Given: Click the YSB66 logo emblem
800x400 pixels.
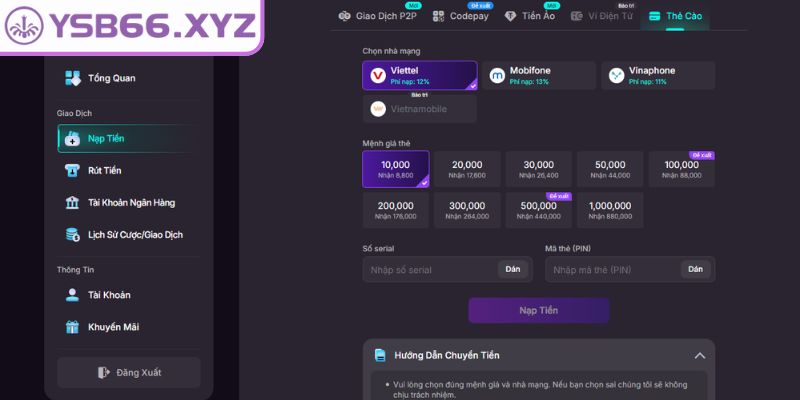Looking at the screenshot, I should 24,26.
